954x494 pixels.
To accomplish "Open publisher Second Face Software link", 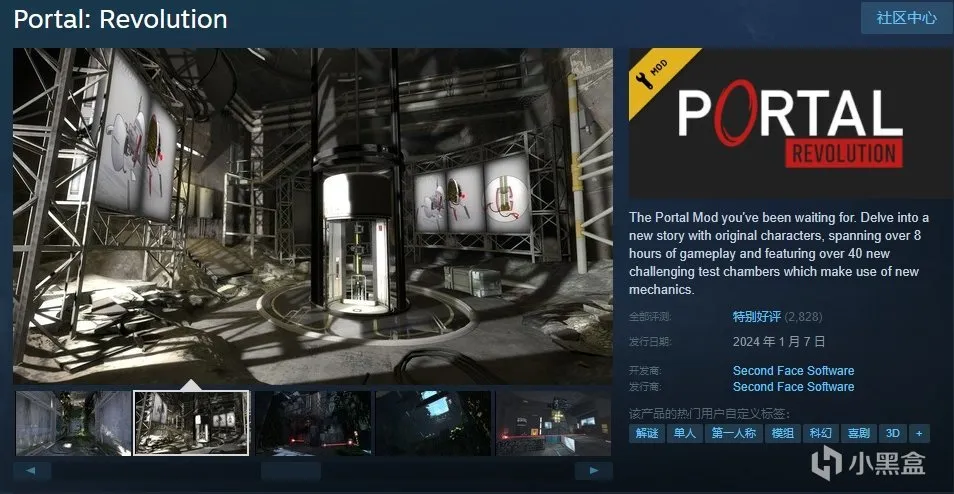I will [793, 386].
